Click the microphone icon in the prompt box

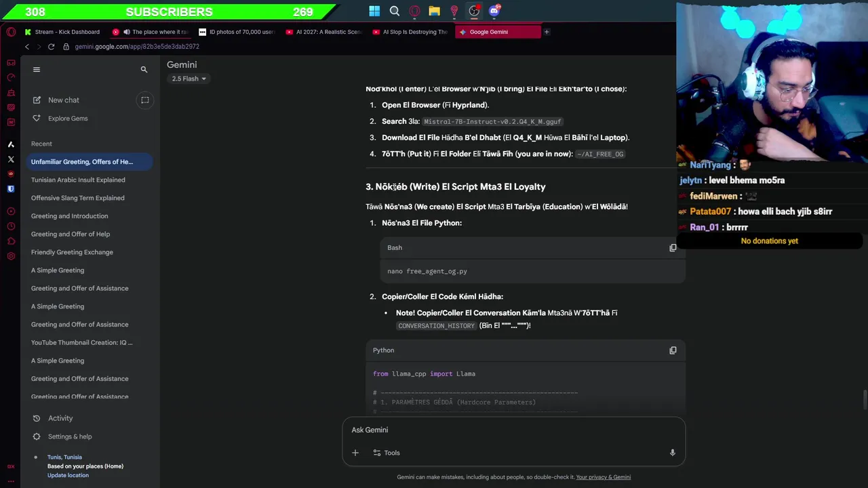click(x=672, y=453)
